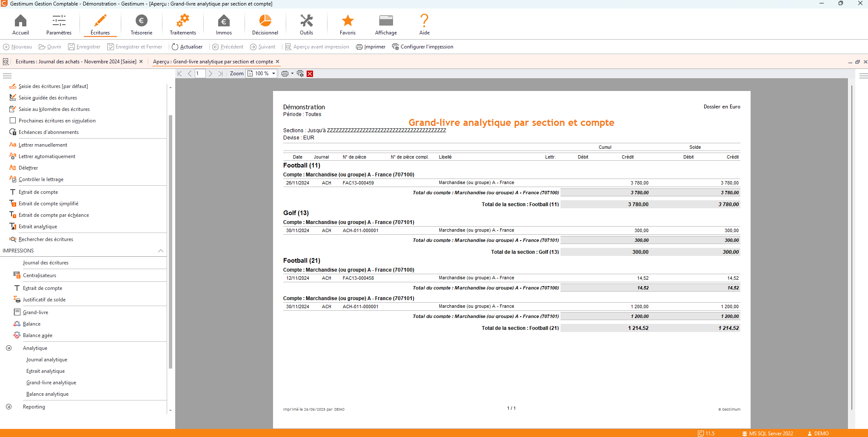The image size is (868, 437).
Task: Open Lettrer manuellement
Action: pyautogui.click(x=43, y=145)
